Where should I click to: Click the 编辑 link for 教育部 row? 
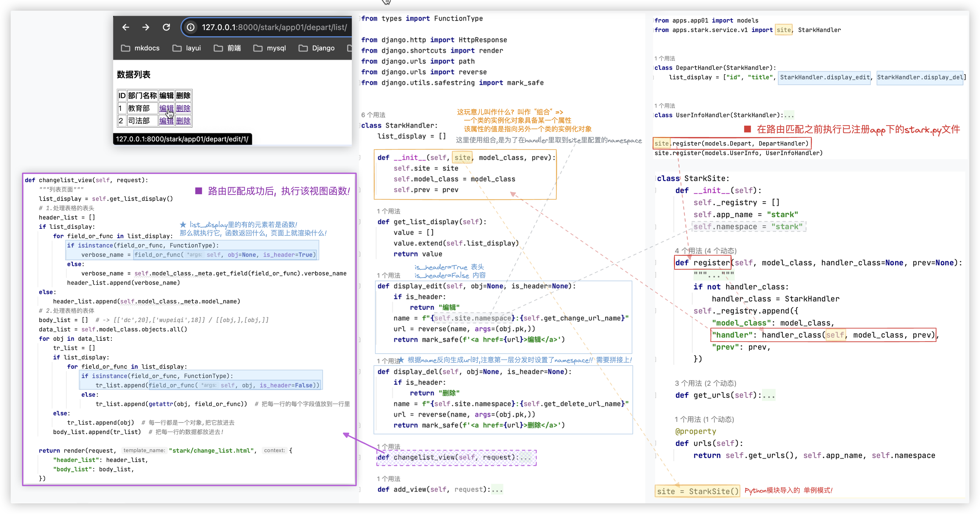click(x=166, y=108)
